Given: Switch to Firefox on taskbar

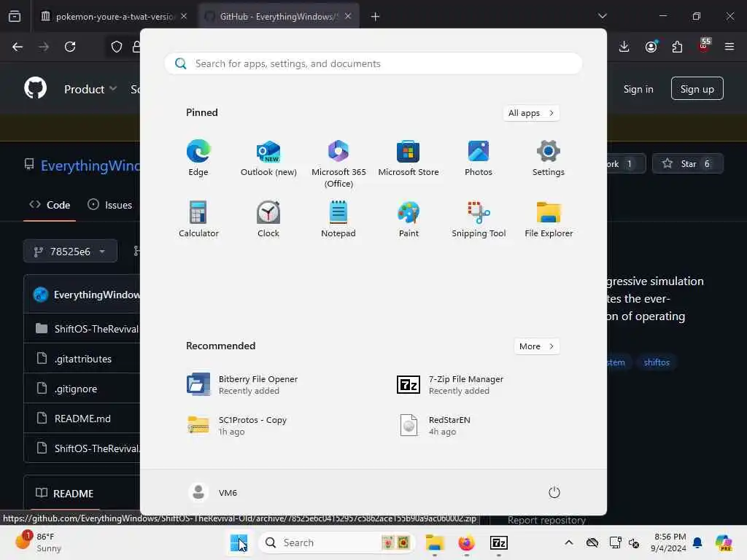Looking at the screenshot, I should tap(466, 542).
